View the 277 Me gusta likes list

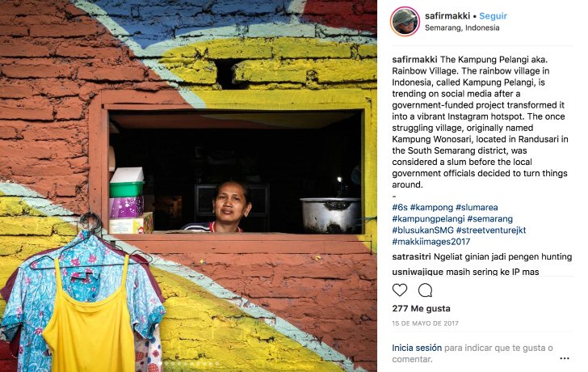421,309
